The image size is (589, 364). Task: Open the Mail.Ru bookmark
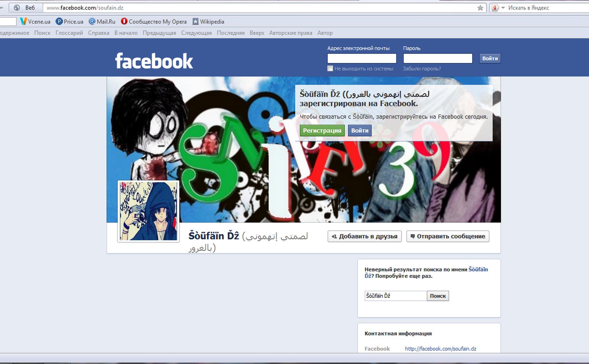102,22
